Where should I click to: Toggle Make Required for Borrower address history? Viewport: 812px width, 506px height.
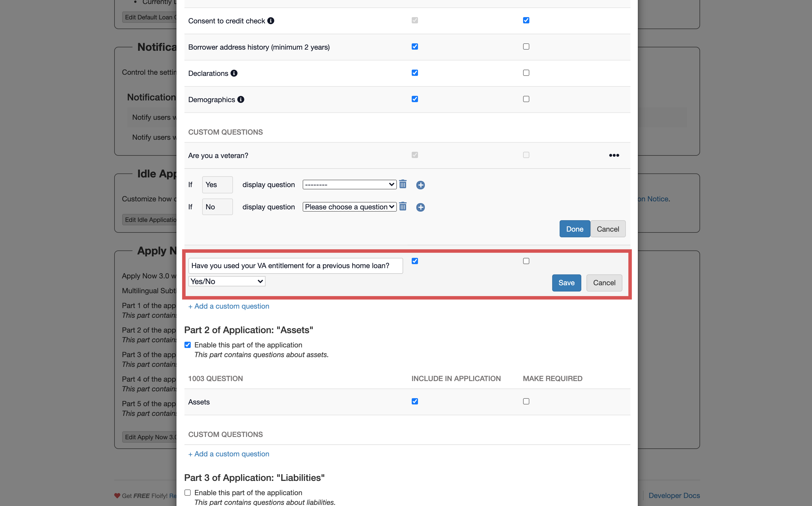tap(526, 46)
